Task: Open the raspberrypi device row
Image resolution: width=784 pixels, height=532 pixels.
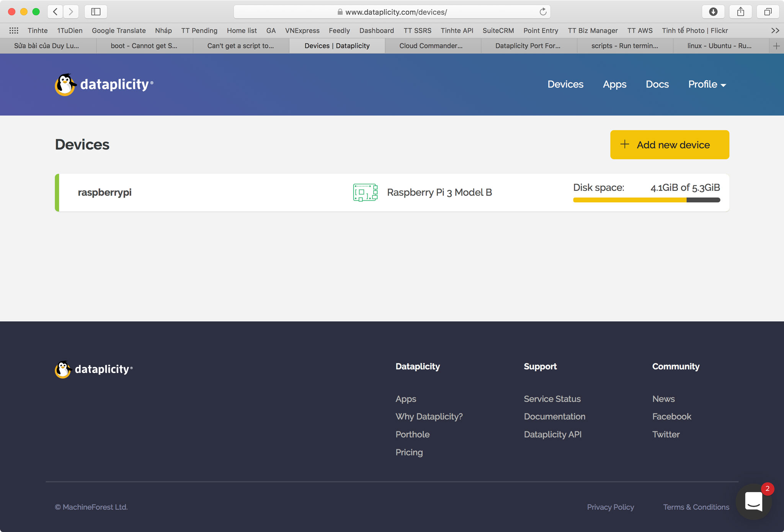Action: 392,192
